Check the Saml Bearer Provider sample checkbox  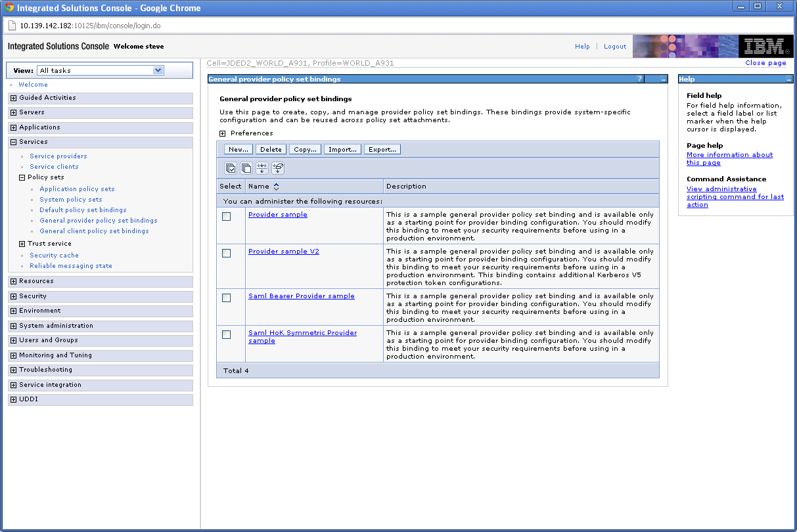click(226, 298)
